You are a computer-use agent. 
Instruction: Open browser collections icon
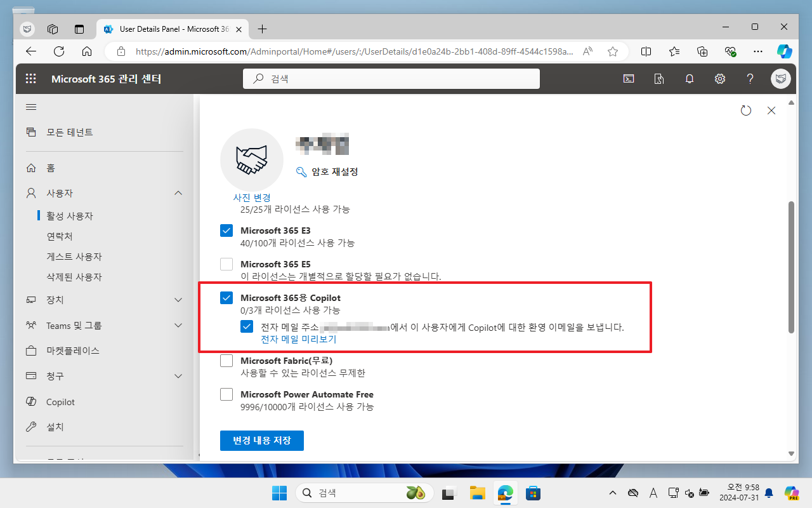[702, 51]
